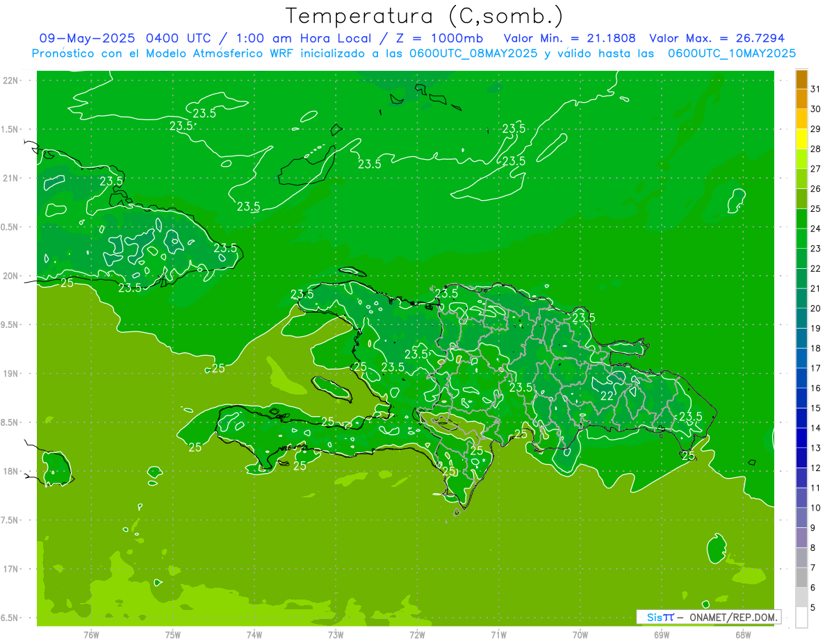Screen dimensions: 834x644
Task: Select the "Valor Min. = 21.1808" readout
Action: coord(571,38)
